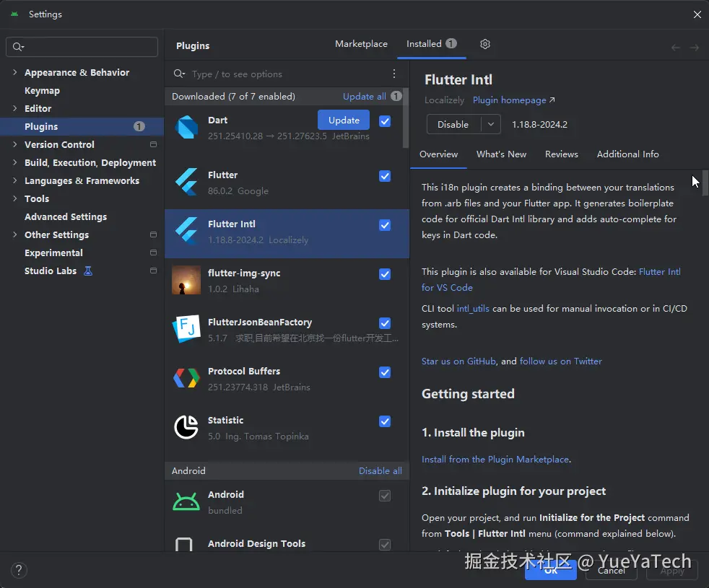
Task: Click the Update all link
Action: click(365, 96)
